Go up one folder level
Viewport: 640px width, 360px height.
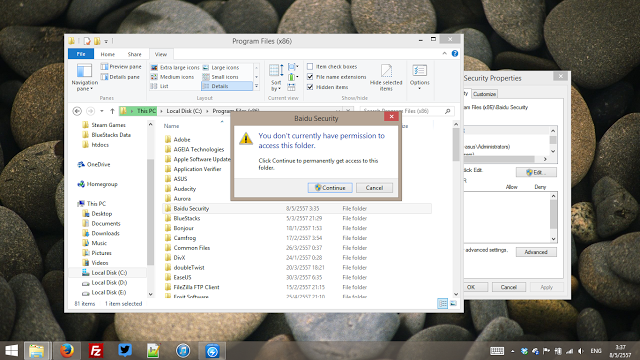click(112, 111)
